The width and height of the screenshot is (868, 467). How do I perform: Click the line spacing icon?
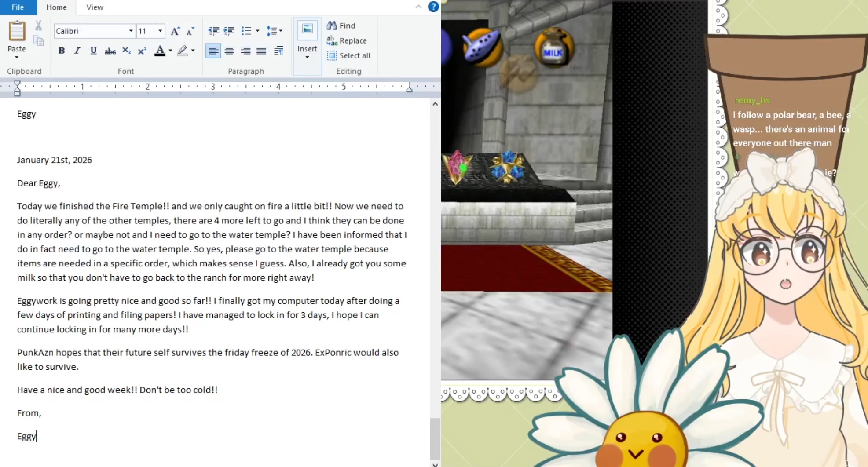click(x=271, y=31)
